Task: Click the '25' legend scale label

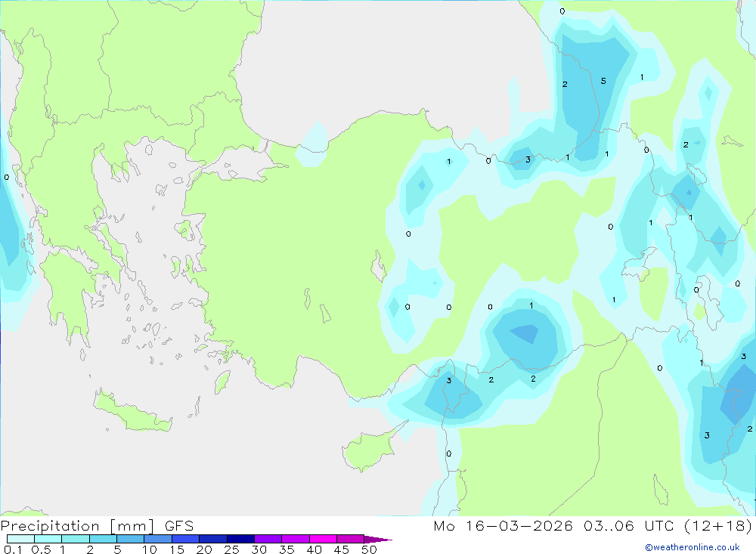Action: coord(232,549)
